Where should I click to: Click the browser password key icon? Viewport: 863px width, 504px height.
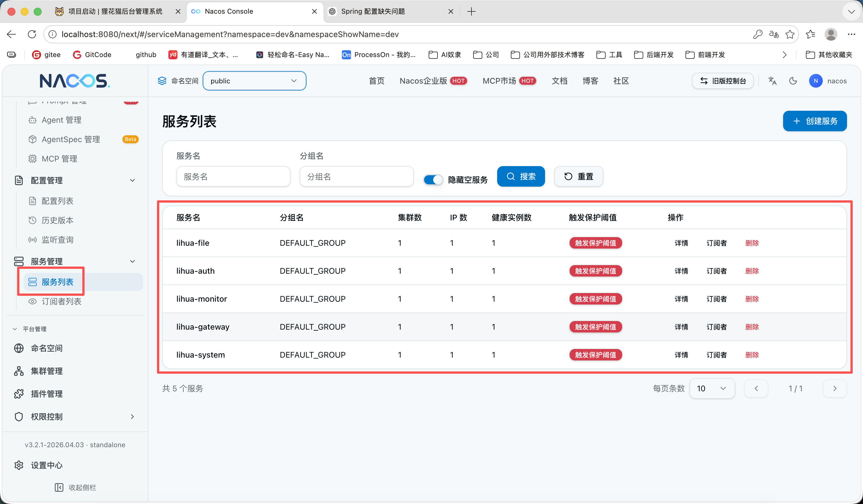[757, 34]
